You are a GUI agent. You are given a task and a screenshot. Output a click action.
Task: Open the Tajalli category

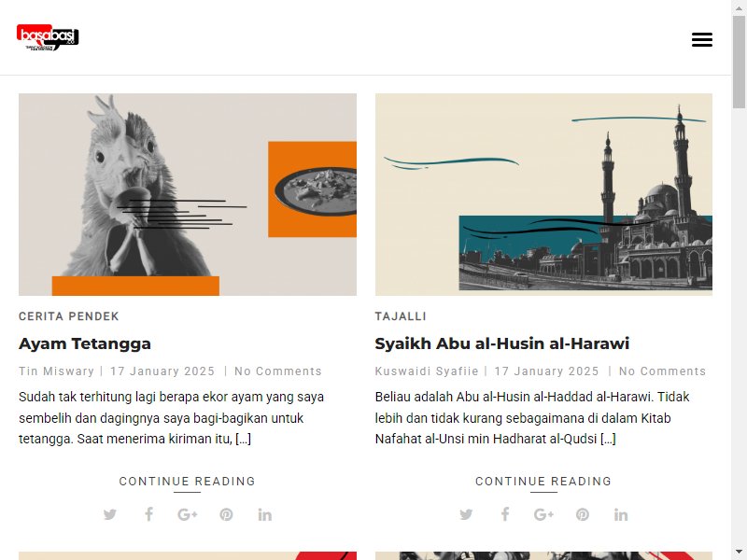401,316
